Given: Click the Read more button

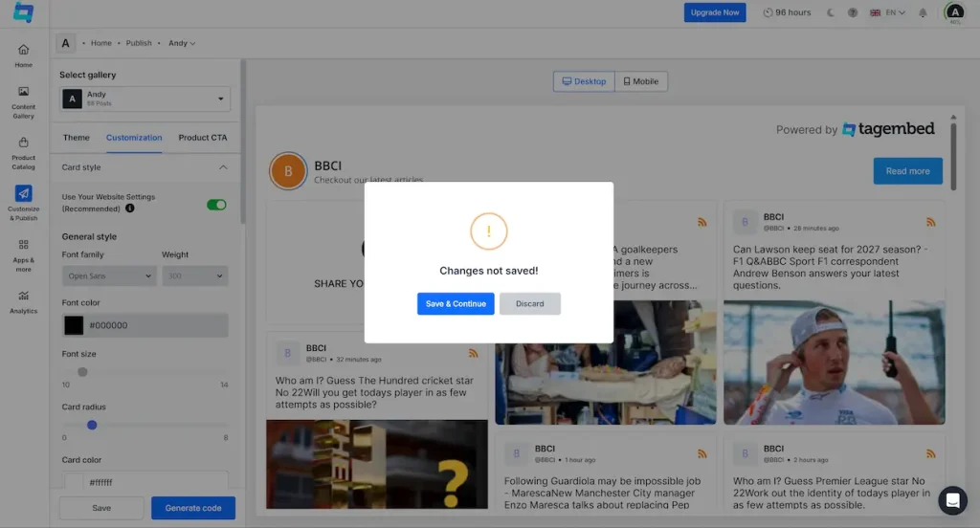Looking at the screenshot, I should tap(907, 170).
